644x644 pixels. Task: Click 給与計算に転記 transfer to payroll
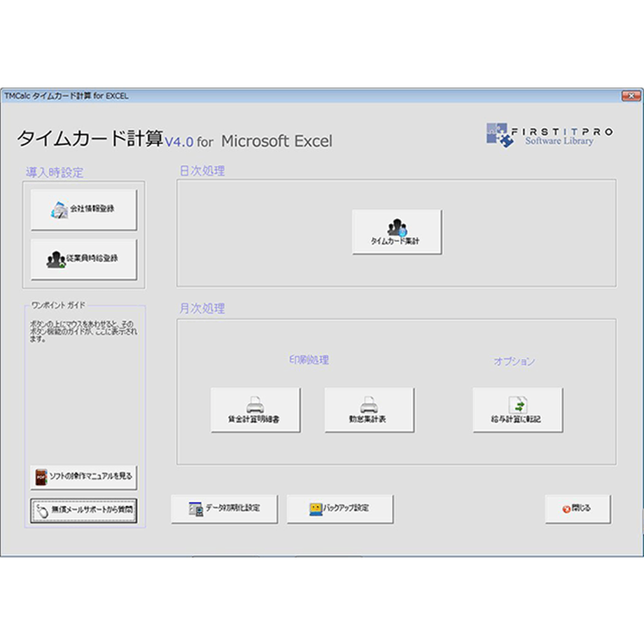517,409
